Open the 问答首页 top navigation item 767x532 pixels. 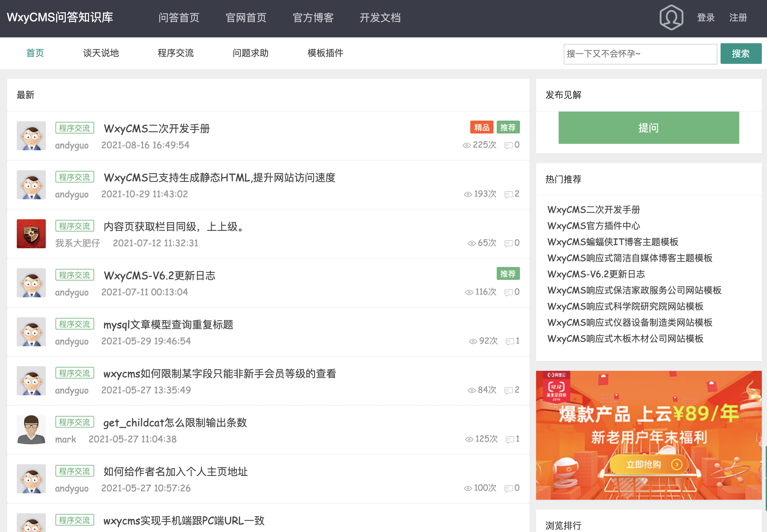pos(179,17)
